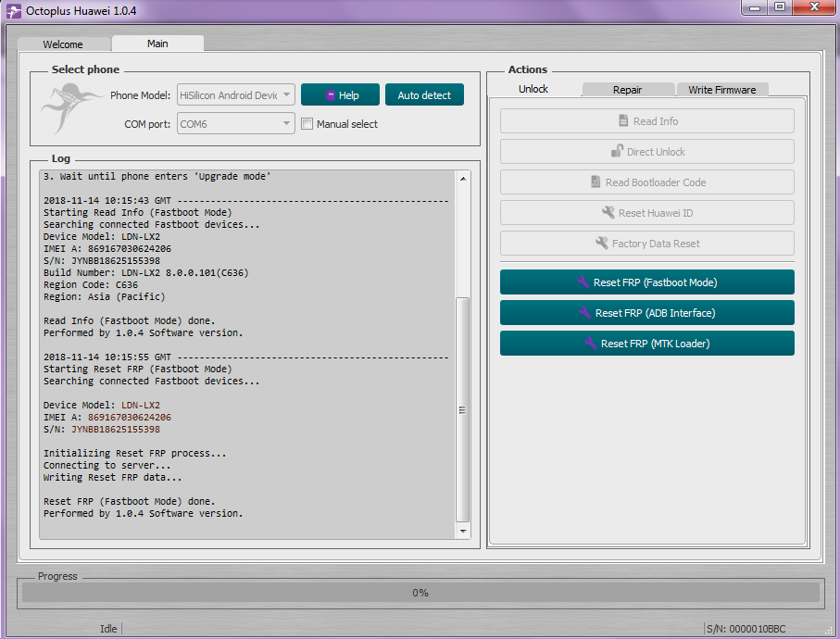Click the progress bar showing 0%
This screenshot has width=840, height=639.
point(420,593)
